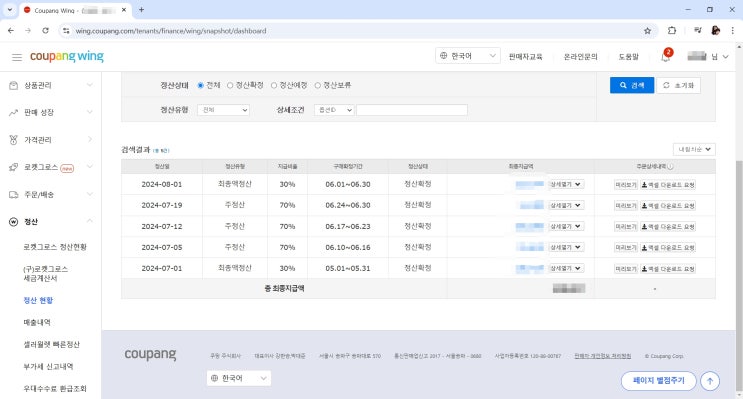Select the 정산보류 radio button
The width and height of the screenshot is (743, 399).
click(x=318, y=85)
